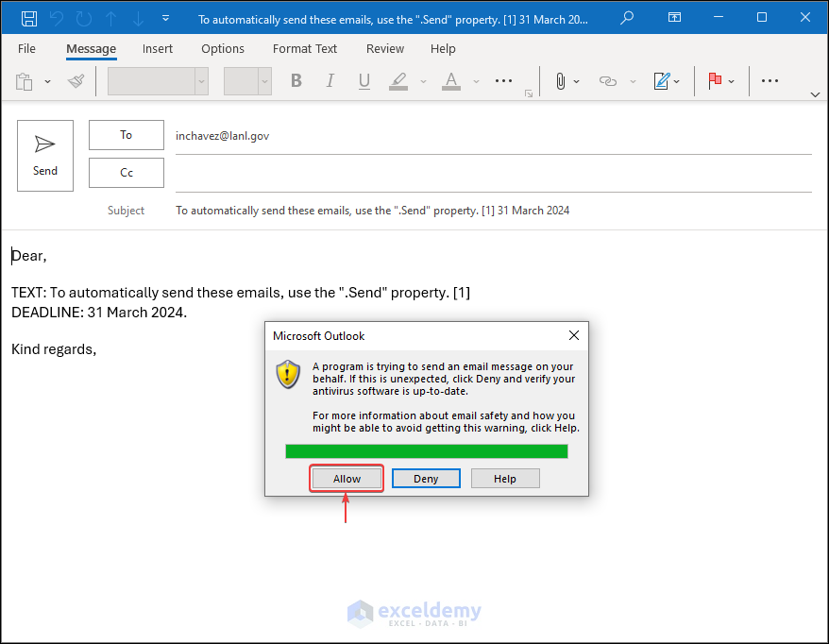Maximize the message window
Viewport: 829px width, 644px height.
coord(762,17)
